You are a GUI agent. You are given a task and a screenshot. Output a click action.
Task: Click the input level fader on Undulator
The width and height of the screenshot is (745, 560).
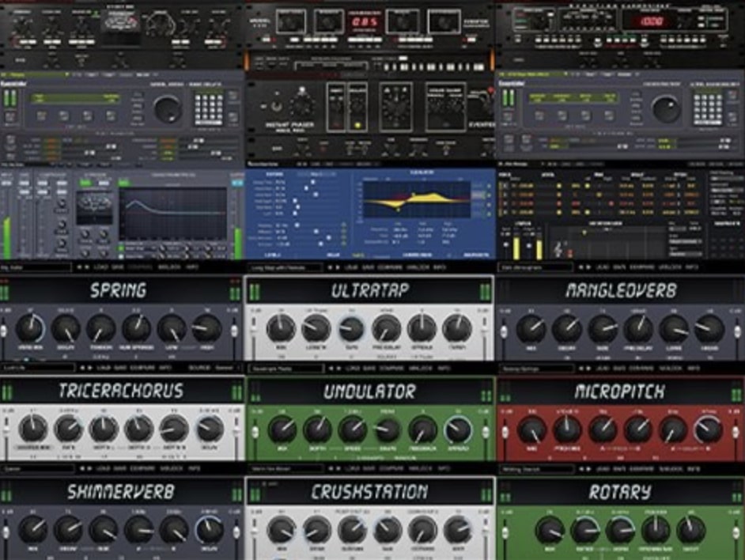coord(255,433)
